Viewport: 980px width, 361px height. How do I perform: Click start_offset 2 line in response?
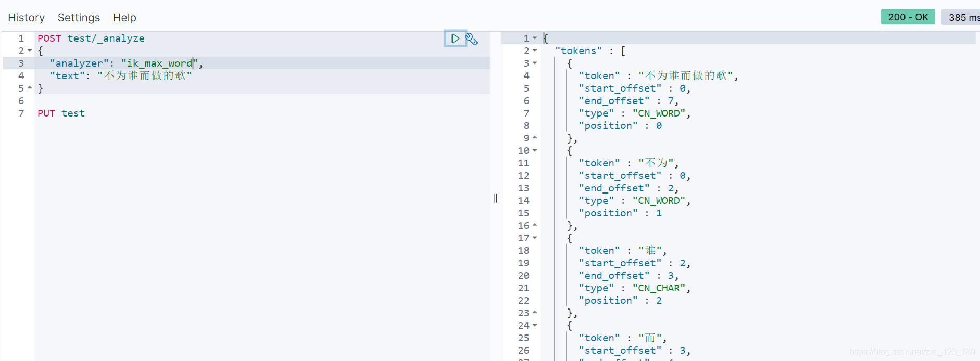point(634,263)
